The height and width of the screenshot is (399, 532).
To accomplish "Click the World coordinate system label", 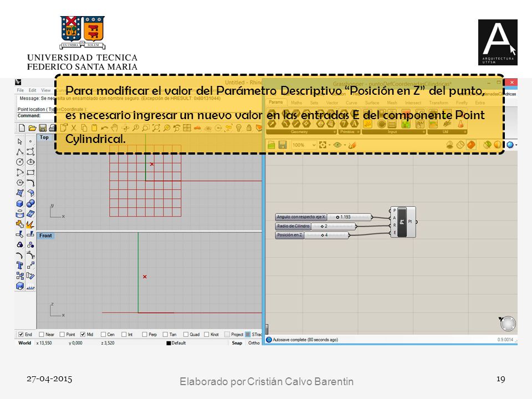I will (25, 343).
